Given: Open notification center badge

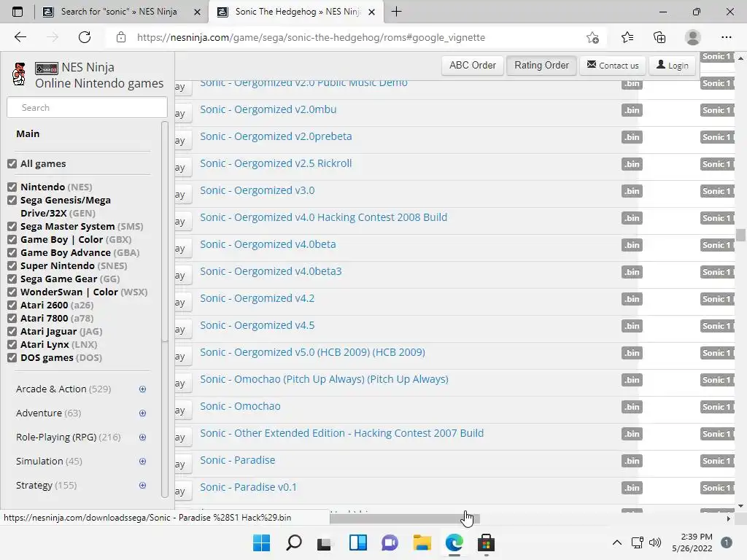Looking at the screenshot, I should pos(727,542).
